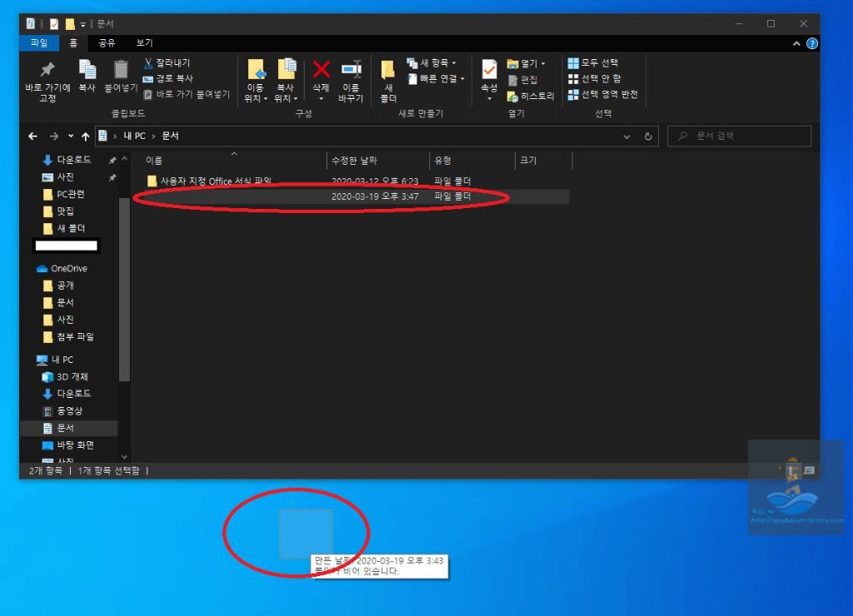This screenshot has height=616, width=853.
Task: Open the 첨부 파일 folder under OneDrive
Action: (68, 336)
